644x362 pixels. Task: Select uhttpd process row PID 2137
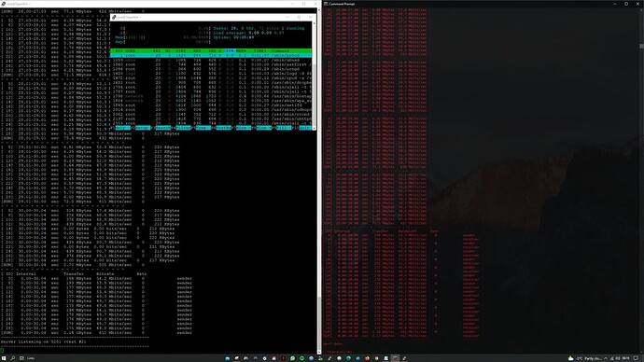[211, 118]
